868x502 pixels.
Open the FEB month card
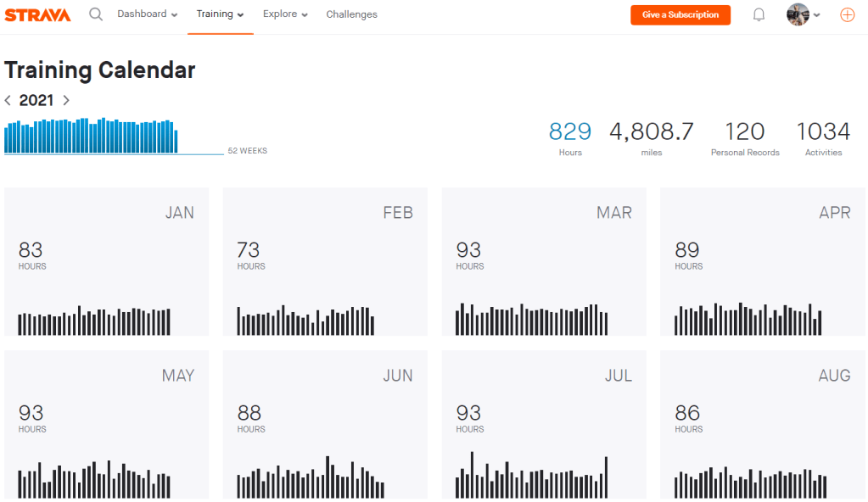(325, 261)
